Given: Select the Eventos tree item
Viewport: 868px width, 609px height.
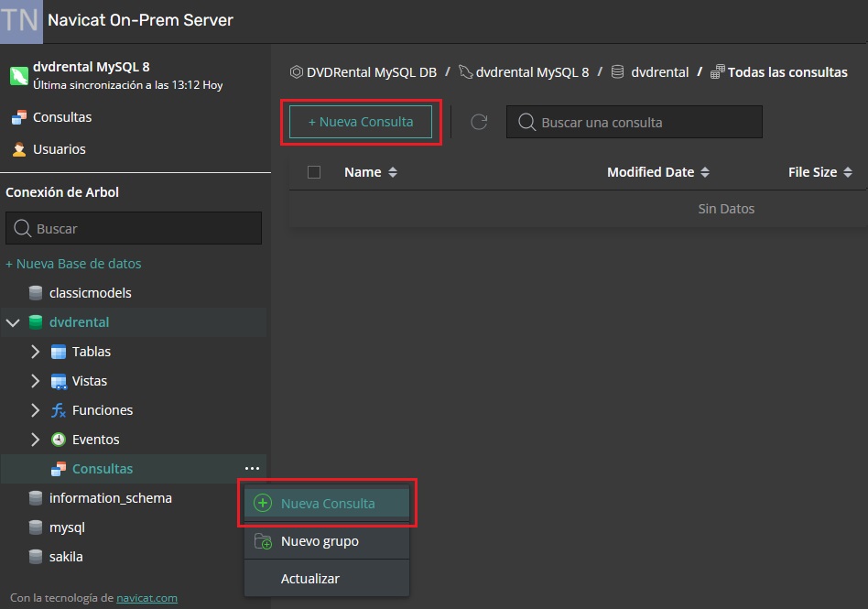Looking at the screenshot, I should (x=96, y=440).
